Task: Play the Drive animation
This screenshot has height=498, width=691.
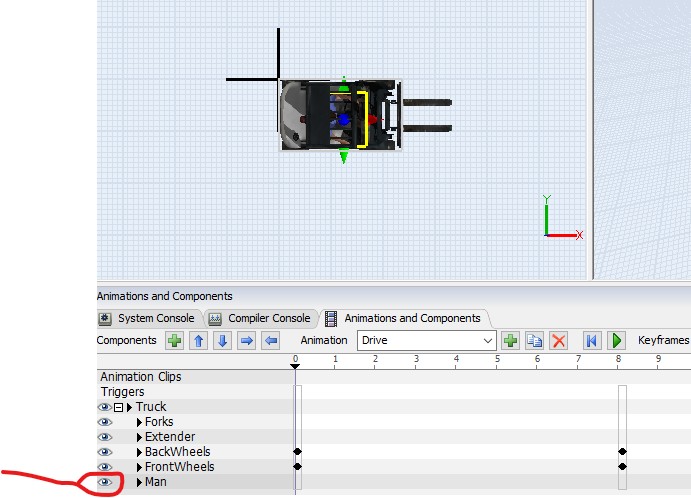Action: point(616,341)
